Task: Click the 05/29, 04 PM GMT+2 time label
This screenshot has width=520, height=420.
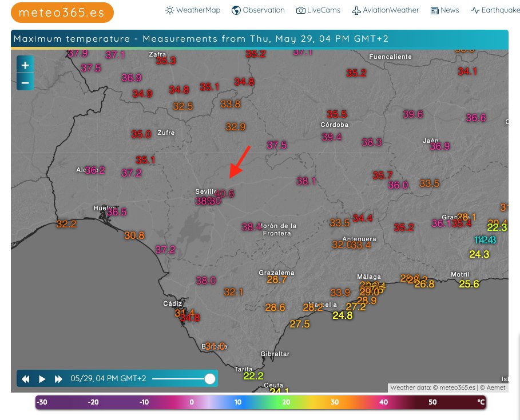Action: coord(109,379)
